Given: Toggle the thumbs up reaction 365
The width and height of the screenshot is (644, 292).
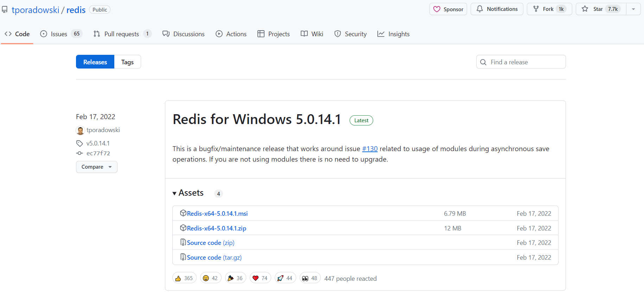Looking at the screenshot, I should (x=185, y=278).
